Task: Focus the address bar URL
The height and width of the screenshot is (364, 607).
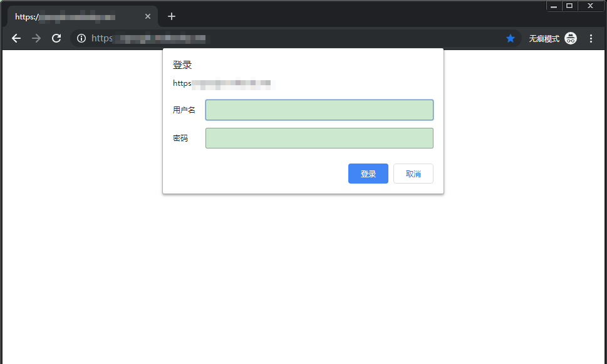Action: pyautogui.click(x=282, y=39)
